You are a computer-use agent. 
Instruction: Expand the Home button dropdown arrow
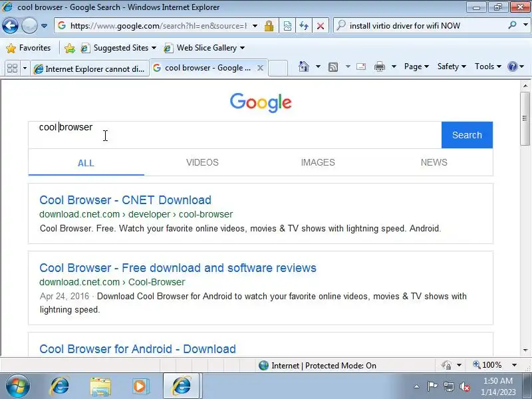318,66
